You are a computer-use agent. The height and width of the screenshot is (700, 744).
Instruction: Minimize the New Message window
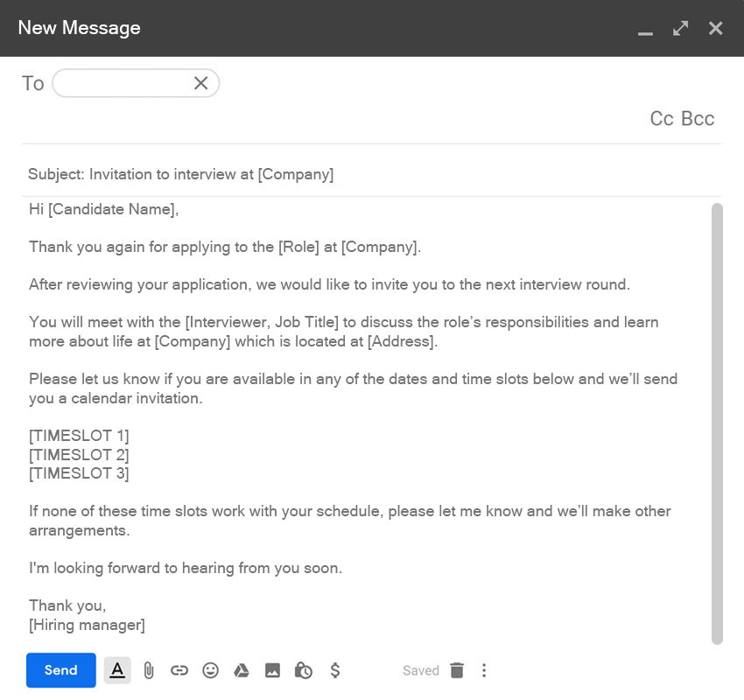(x=646, y=30)
